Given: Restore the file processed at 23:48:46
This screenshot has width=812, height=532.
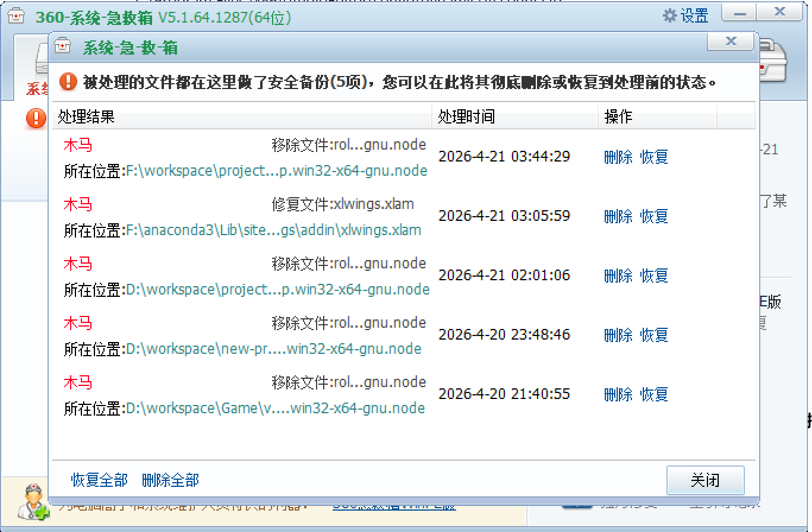Looking at the screenshot, I should tap(654, 335).
